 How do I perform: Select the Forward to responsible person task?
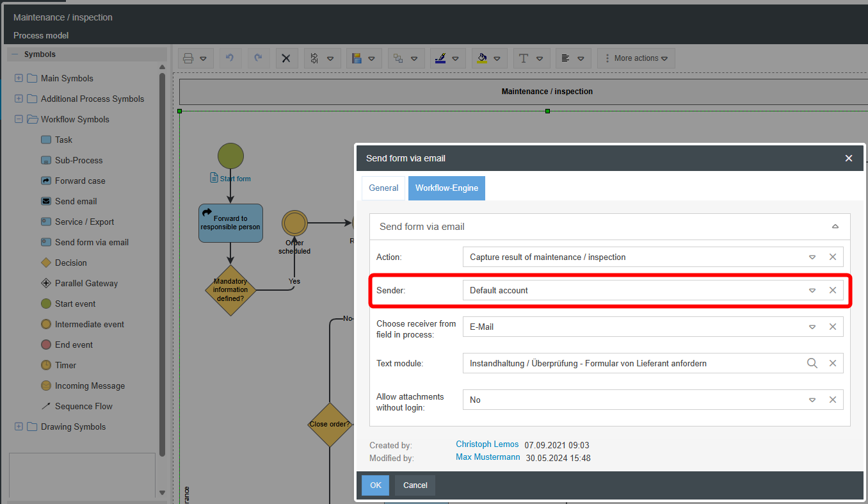click(230, 223)
